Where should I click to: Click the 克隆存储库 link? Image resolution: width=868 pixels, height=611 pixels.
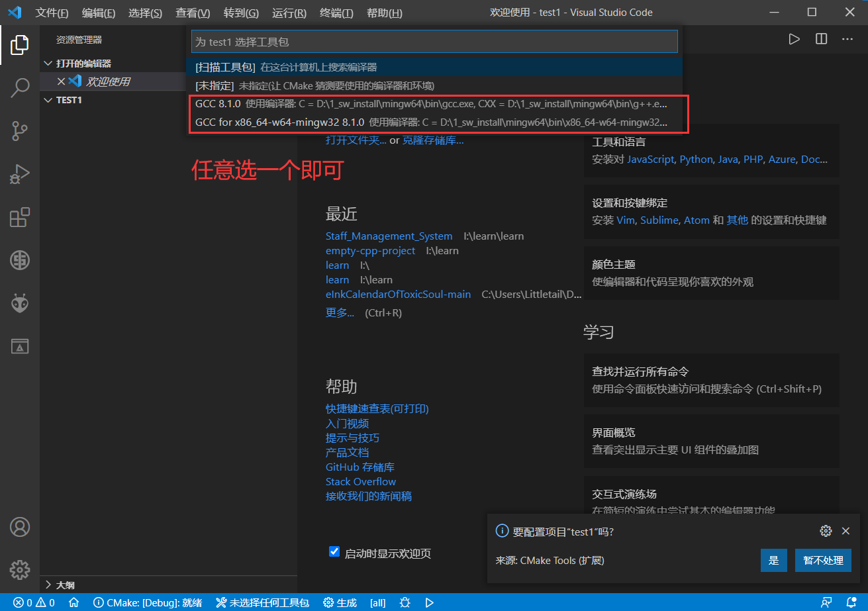[433, 140]
